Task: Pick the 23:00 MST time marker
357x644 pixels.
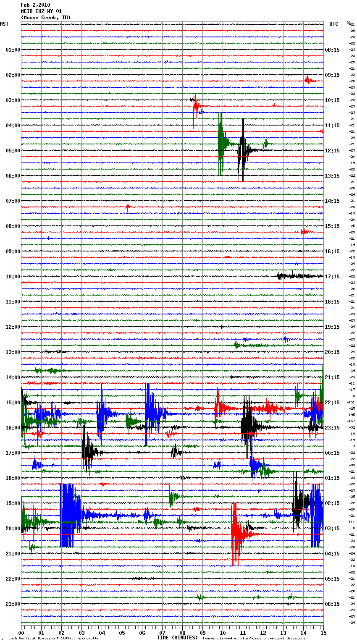Action: tap(13, 604)
